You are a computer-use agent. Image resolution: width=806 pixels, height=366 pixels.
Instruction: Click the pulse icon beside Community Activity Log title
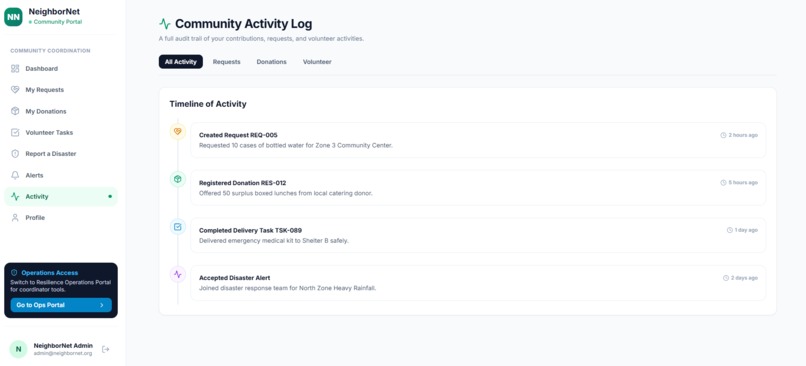tap(164, 24)
